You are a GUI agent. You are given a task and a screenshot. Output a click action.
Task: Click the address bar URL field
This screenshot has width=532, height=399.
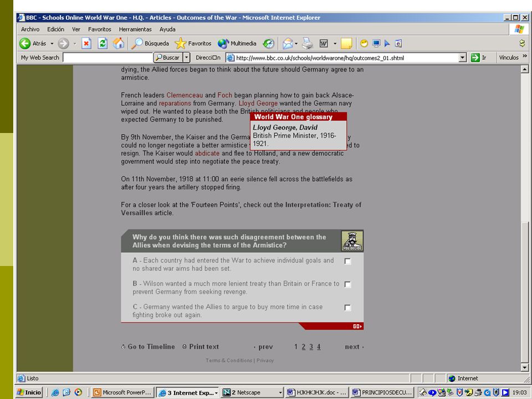click(x=342, y=58)
